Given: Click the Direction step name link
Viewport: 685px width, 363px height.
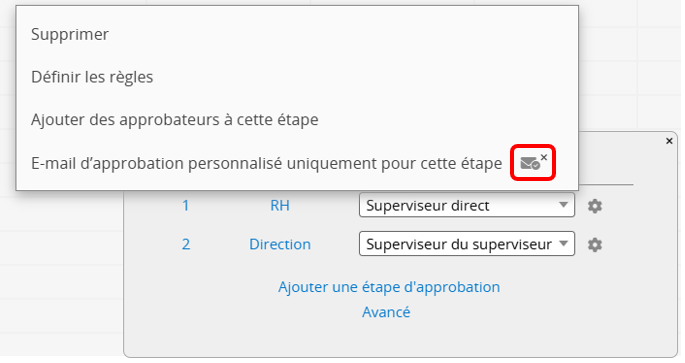Looking at the screenshot, I should (280, 244).
